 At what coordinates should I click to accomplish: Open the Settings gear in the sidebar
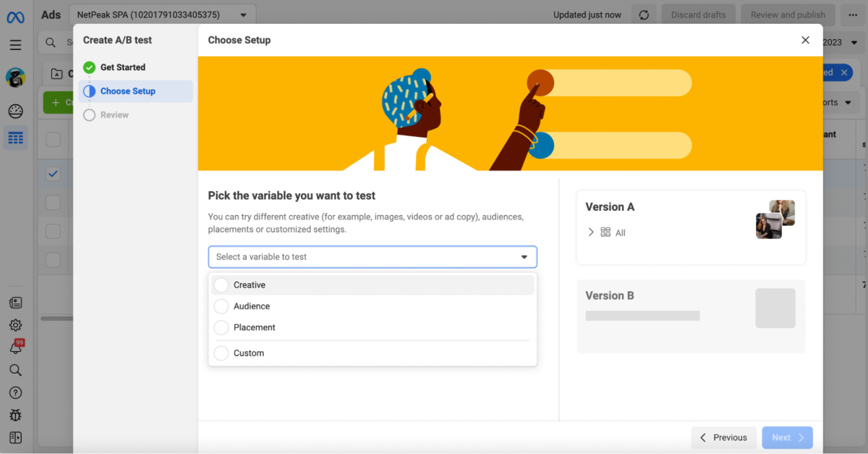[15, 325]
